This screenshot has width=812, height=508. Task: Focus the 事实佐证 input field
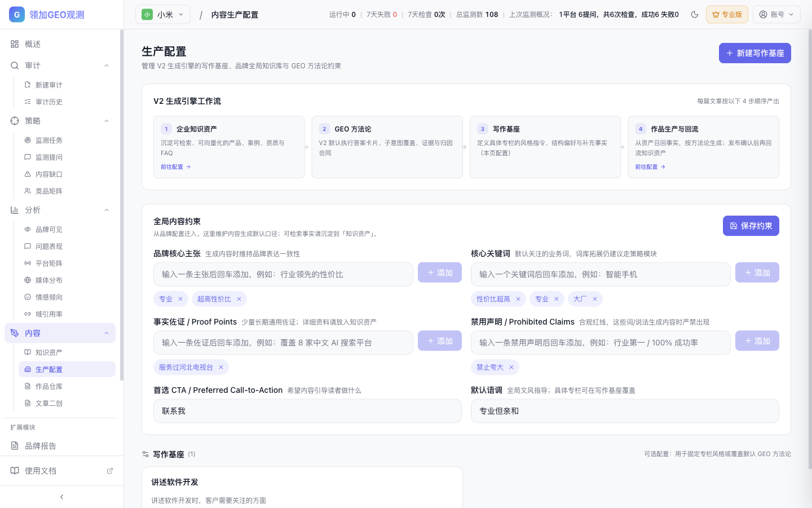click(283, 343)
